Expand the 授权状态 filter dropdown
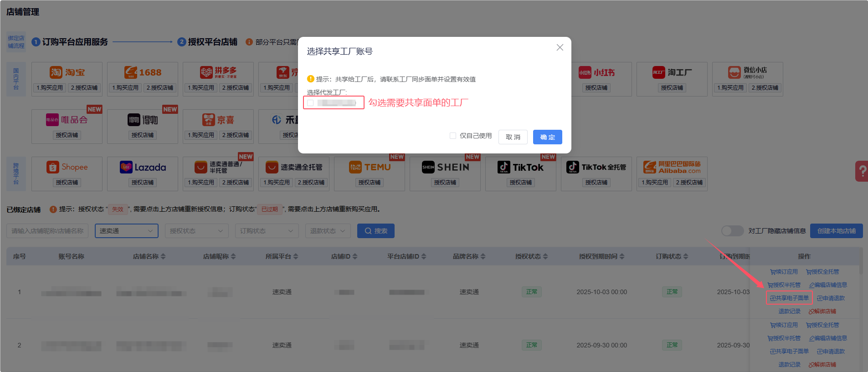The image size is (868, 372). coord(197,231)
